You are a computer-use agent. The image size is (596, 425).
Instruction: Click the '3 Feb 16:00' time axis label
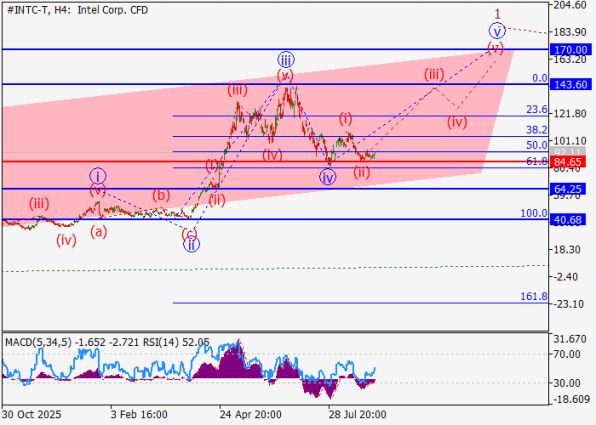click(x=139, y=414)
